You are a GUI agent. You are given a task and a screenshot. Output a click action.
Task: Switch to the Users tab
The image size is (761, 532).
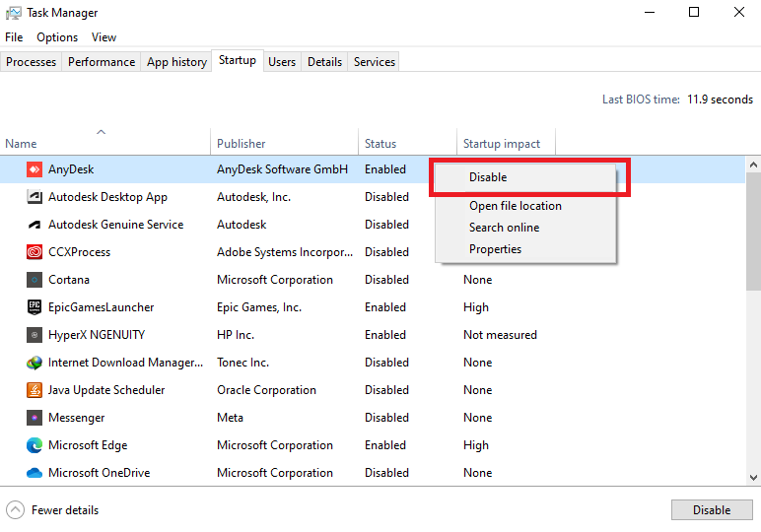click(282, 62)
